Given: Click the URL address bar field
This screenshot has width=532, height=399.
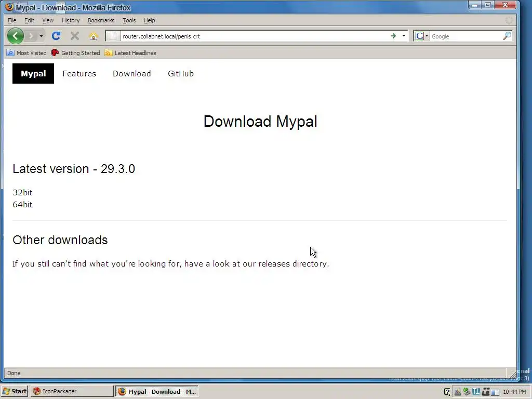Looking at the screenshot, I should [255, 36].
